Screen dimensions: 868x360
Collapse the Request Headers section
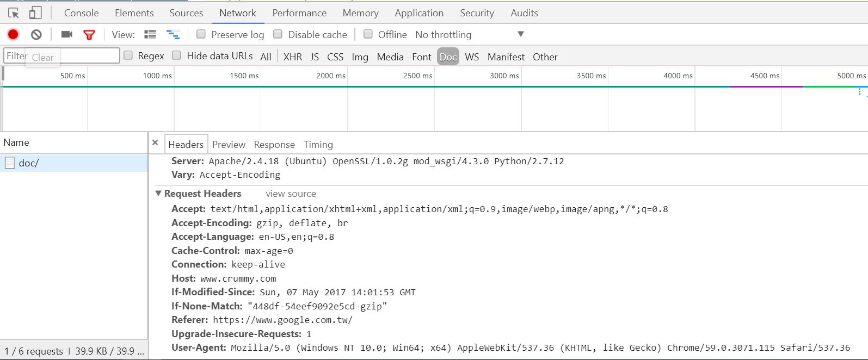pyautogui.click(x=158, y=194)
